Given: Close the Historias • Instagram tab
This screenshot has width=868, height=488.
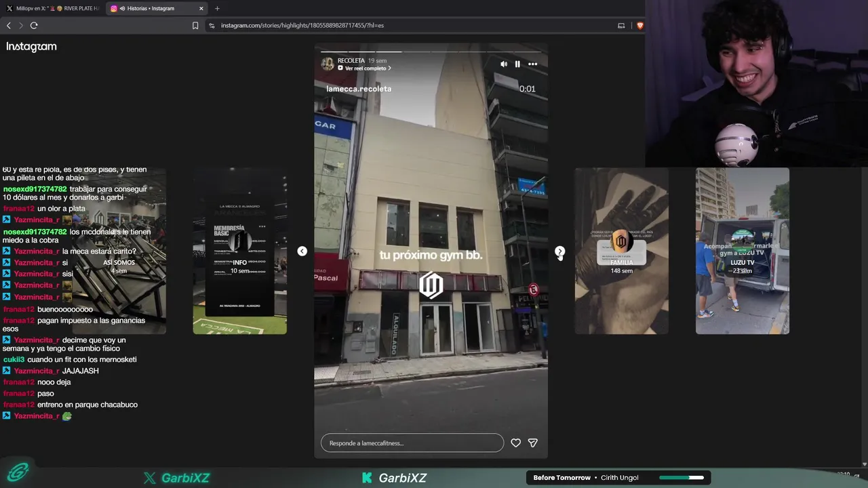Looking at the screenshot, I should coord(201,8).
